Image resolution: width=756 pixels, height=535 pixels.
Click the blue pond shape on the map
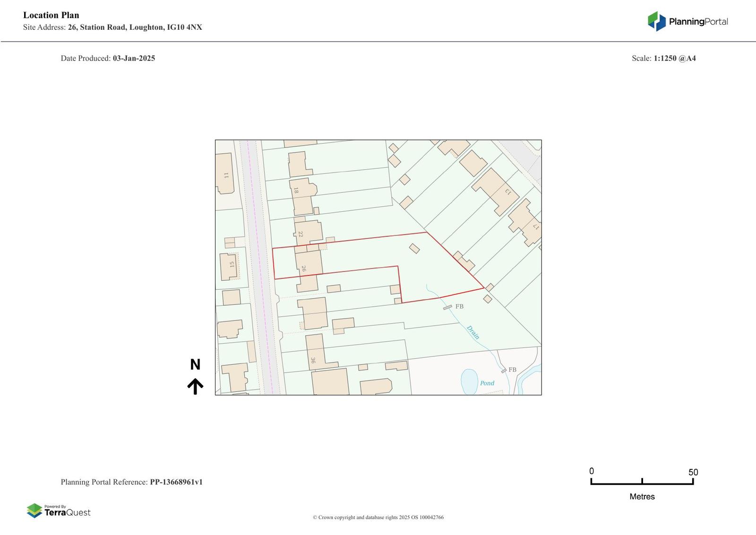[469, 381]
